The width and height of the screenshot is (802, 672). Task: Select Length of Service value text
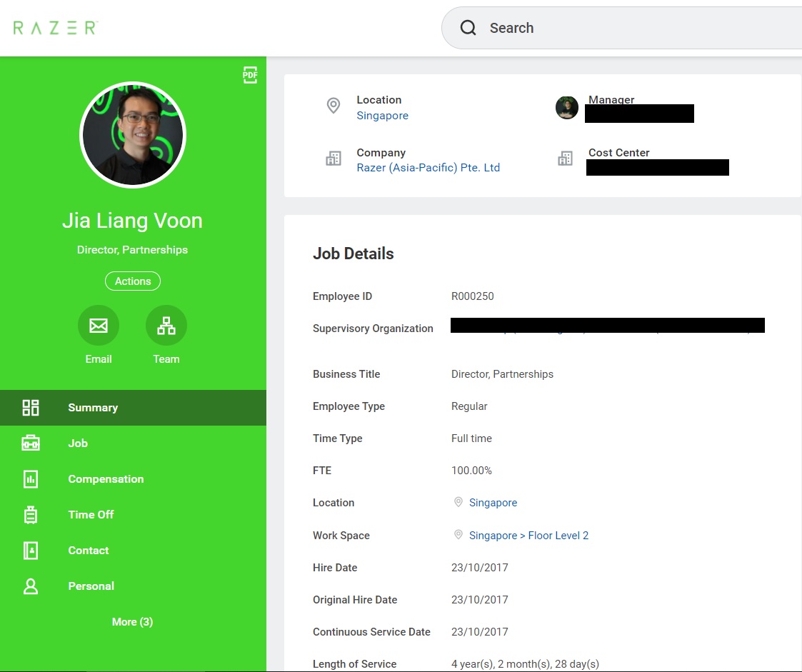tap(526, 664)
